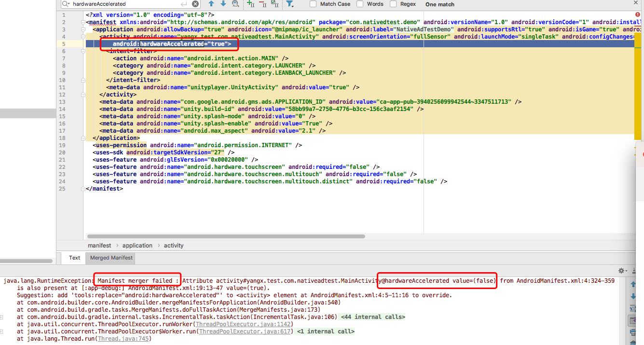
Task: Click console up-the-stack-trace arrow
Action: [x=634, y=283]
